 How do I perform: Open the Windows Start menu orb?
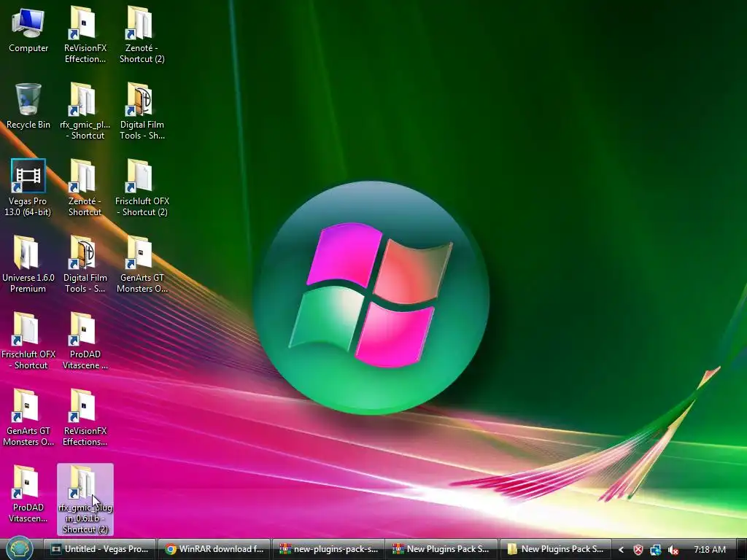tap(19, 548)
